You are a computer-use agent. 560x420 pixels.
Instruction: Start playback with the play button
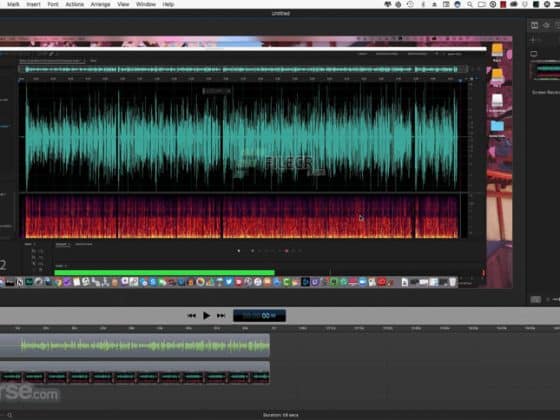coord(206,316)
